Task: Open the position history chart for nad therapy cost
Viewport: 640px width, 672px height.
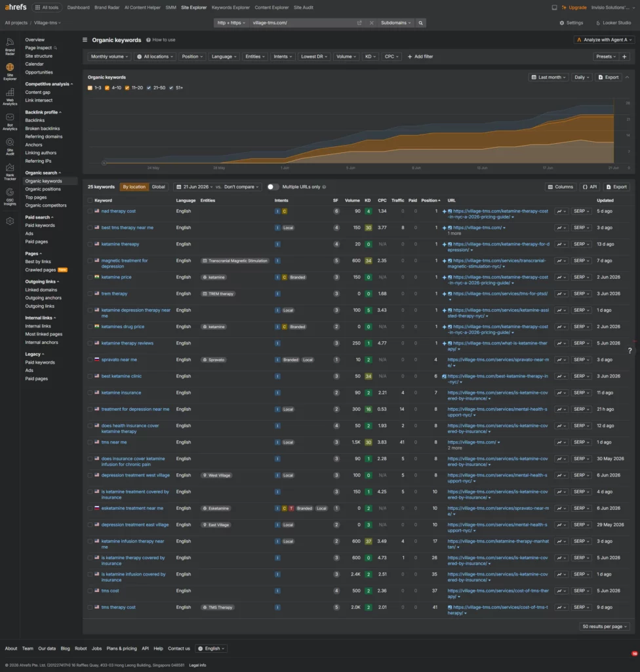Action: (x=561, y=211)
